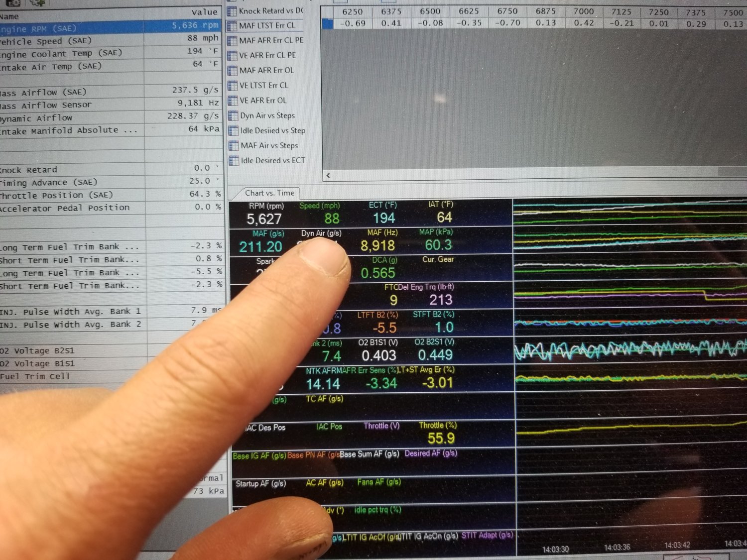This screenshot has width=747, height=560.
Task: Click the ECT (°F) chart gauge
Action: pyautogui.click(x=383, y=213)
